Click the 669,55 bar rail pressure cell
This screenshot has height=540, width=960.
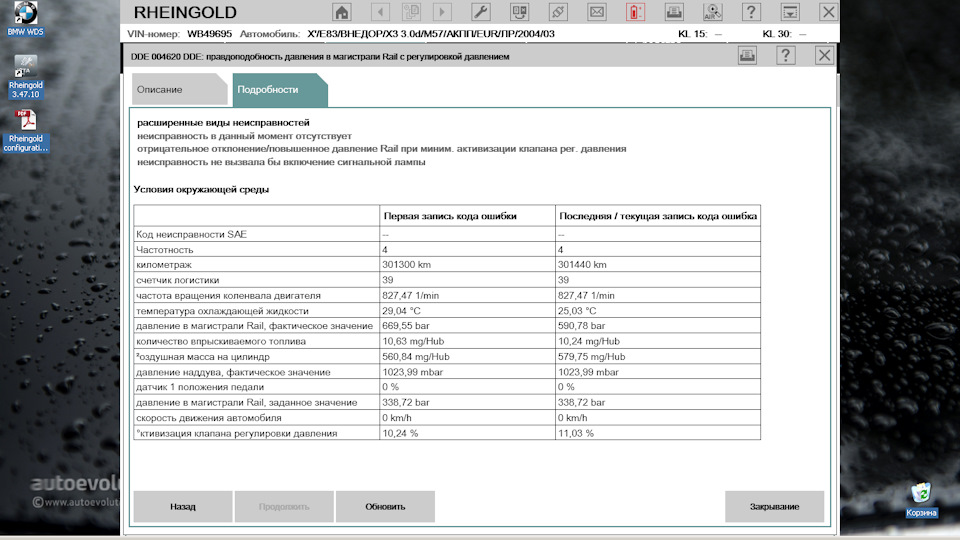[x=467, y=326]
